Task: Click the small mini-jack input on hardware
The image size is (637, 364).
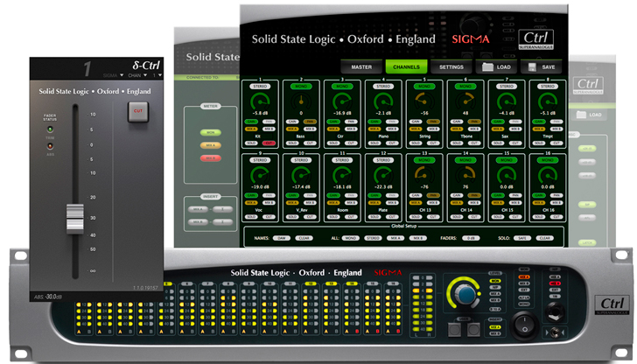Action: click(555, 333)
